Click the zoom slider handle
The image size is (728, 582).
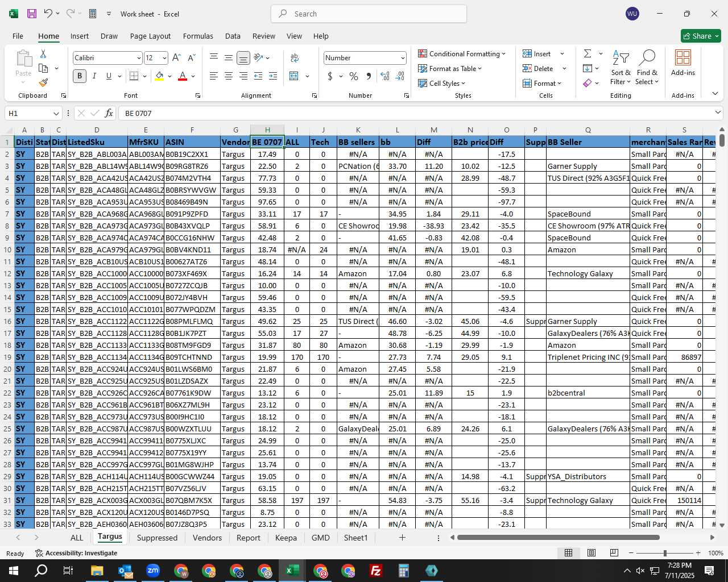(665, 553)
